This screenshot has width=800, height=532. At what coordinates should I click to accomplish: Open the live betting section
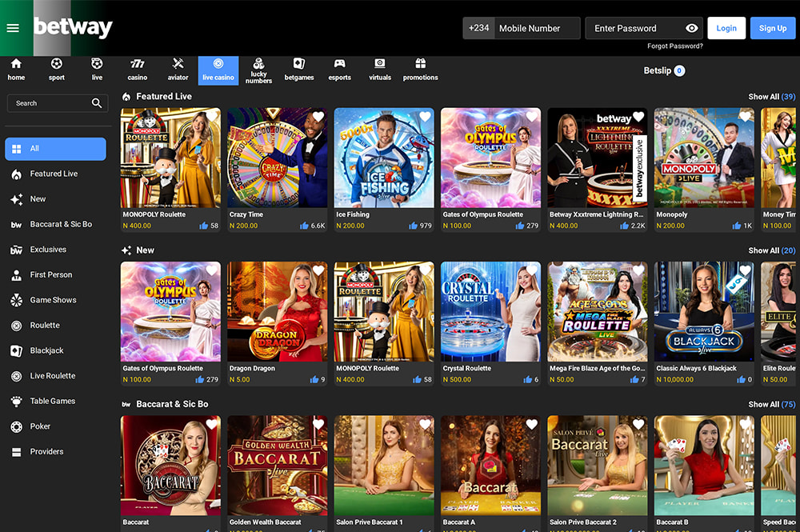97,70
